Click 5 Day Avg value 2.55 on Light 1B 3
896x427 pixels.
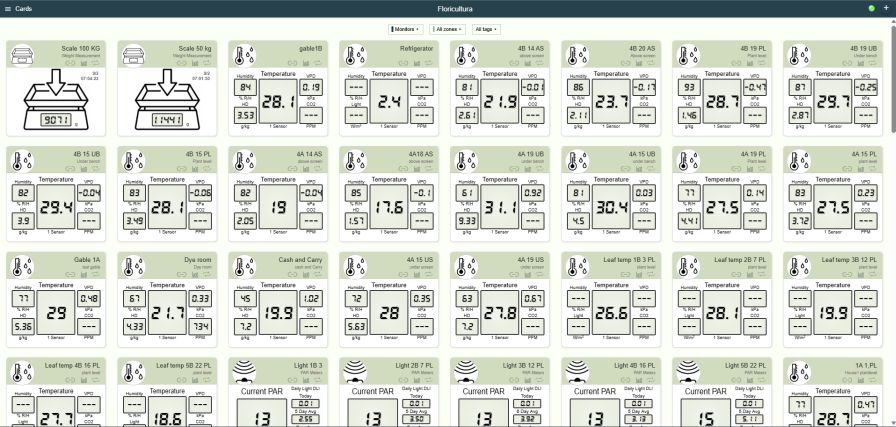[x=306, y=420]
